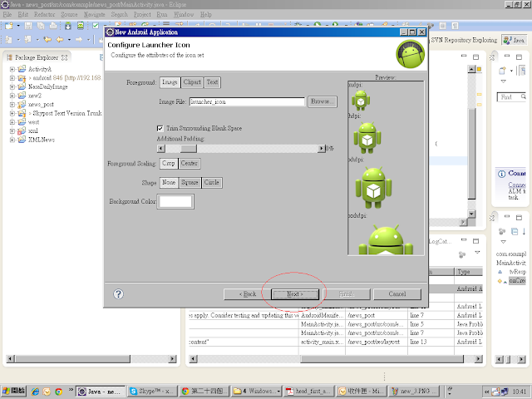This screenshot has width=532, height=399.
Task: Open the New Task dropdown arrow
Action: (x=511, y=71)
